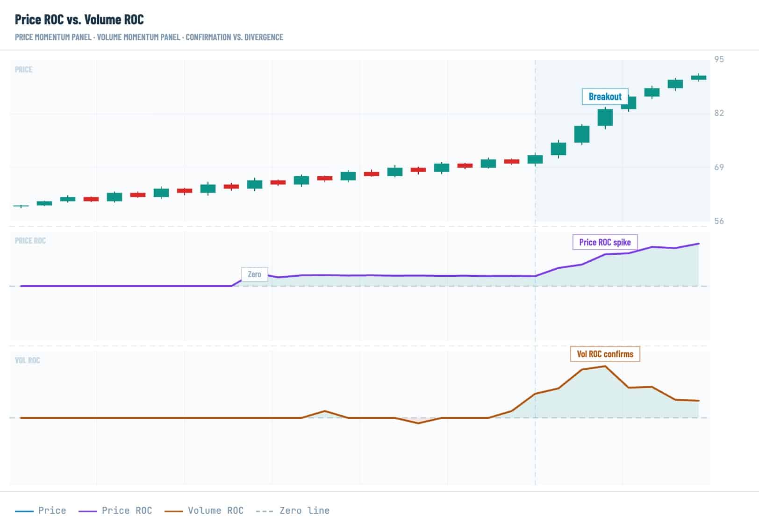The height and width of the screenshot is (532, 759).
Task: Click the Volume ROC peak point
Action: coord(605,366)
